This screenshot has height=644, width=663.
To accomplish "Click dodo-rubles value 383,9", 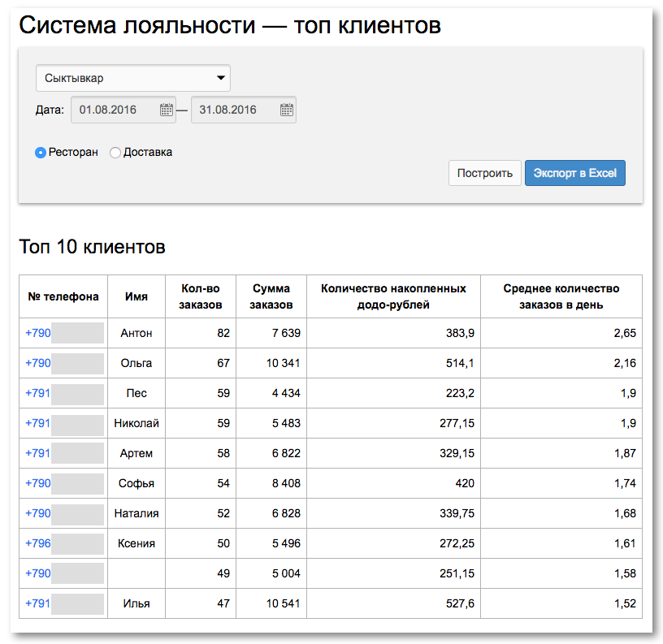I will point(460,333).
